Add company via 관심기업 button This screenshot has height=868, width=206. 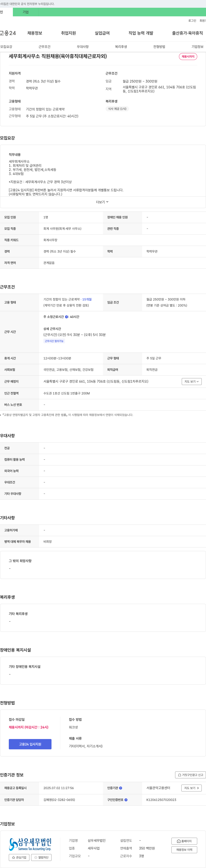(x=19, y=857)
